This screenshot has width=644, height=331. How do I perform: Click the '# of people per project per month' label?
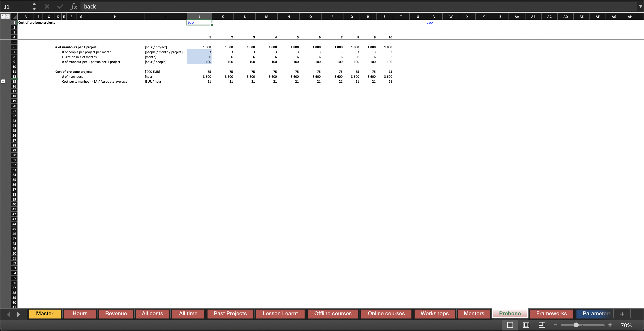coord(87,52)
